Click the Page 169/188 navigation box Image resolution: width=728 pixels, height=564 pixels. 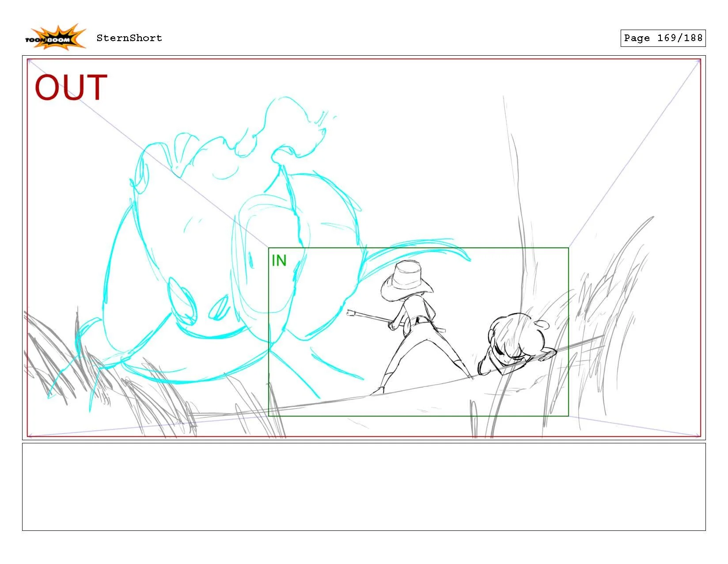(x=663, y=38)
